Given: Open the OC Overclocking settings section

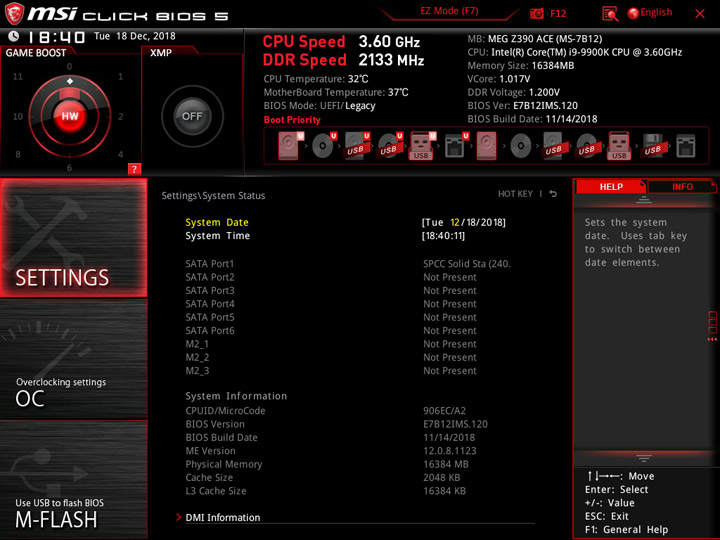Looking at the screenshot, I should point(73,359).
